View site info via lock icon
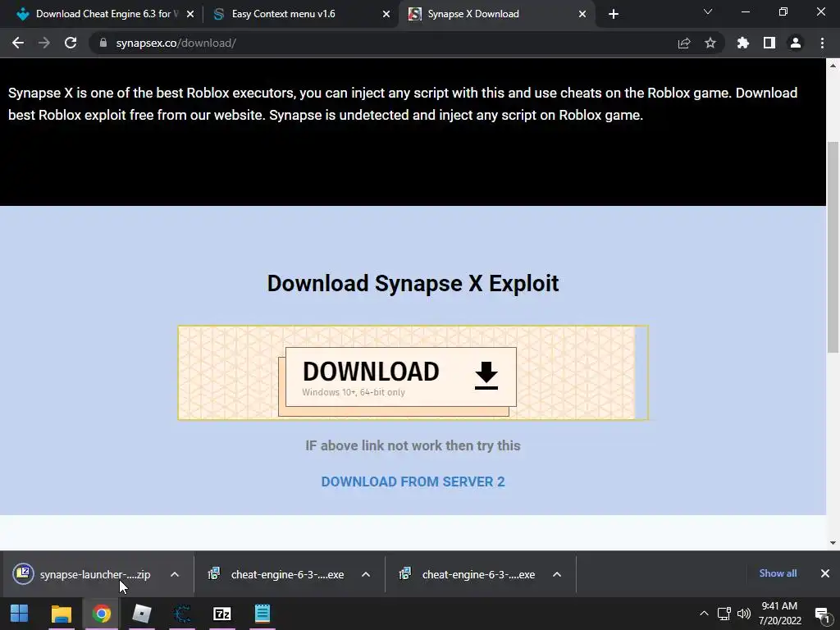Image resolution: width=840 pixels, height=630 pixels. click(103, 43)
